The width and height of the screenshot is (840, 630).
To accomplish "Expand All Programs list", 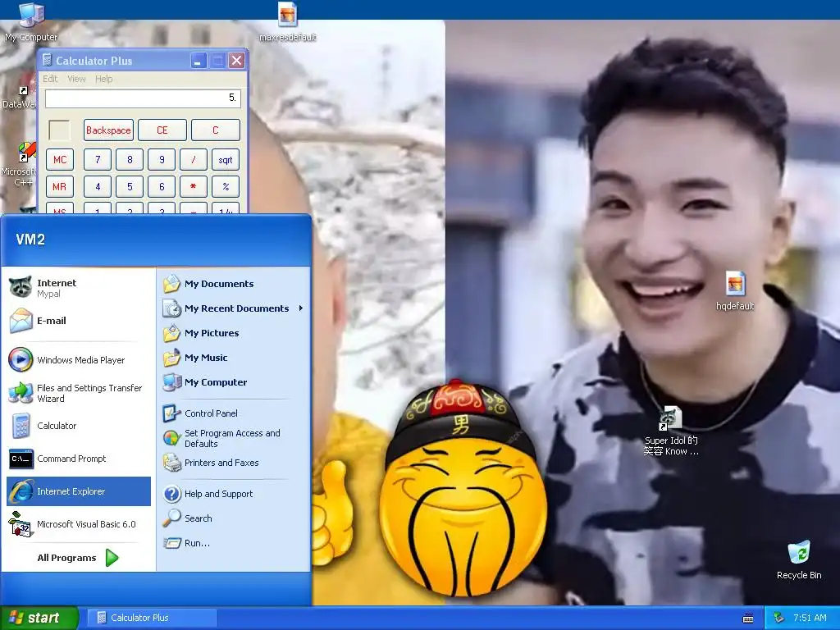I will point(78,558).
